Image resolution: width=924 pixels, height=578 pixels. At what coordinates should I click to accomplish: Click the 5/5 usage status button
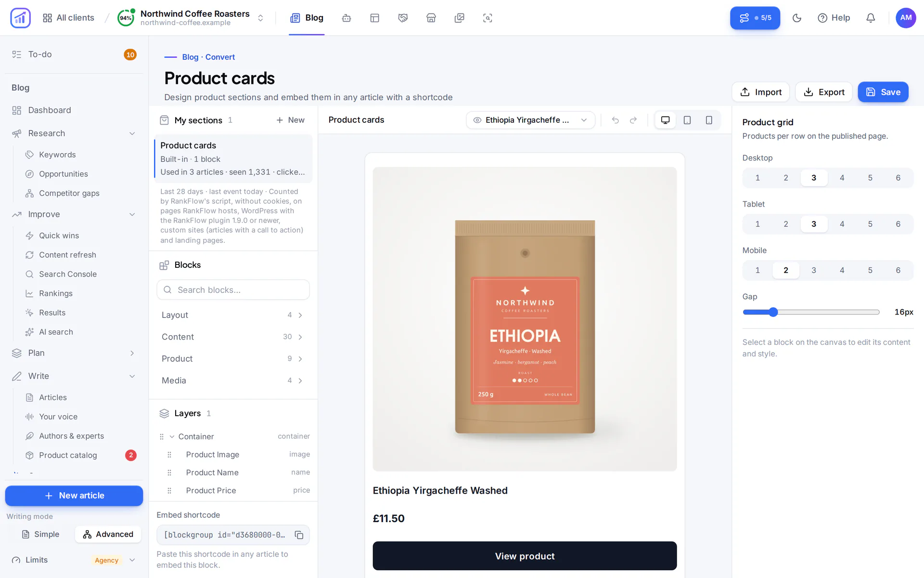pos(755,18)
